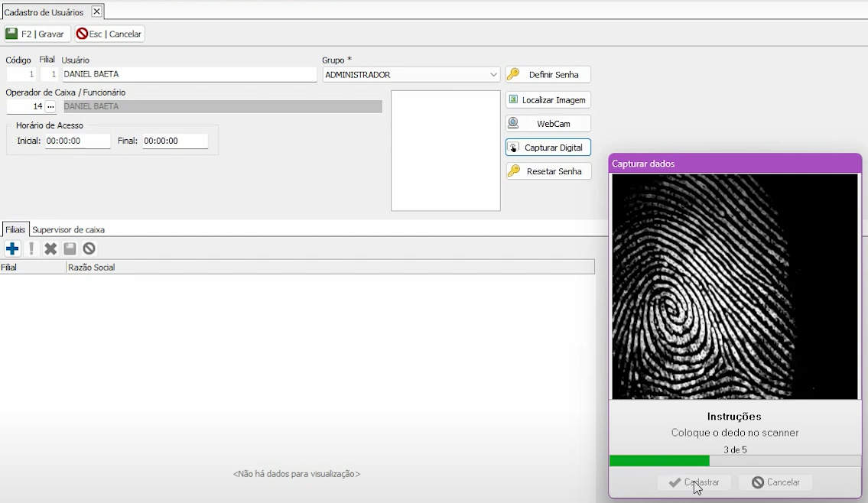Click the exclamation mark edit icon

click(31, 248)
